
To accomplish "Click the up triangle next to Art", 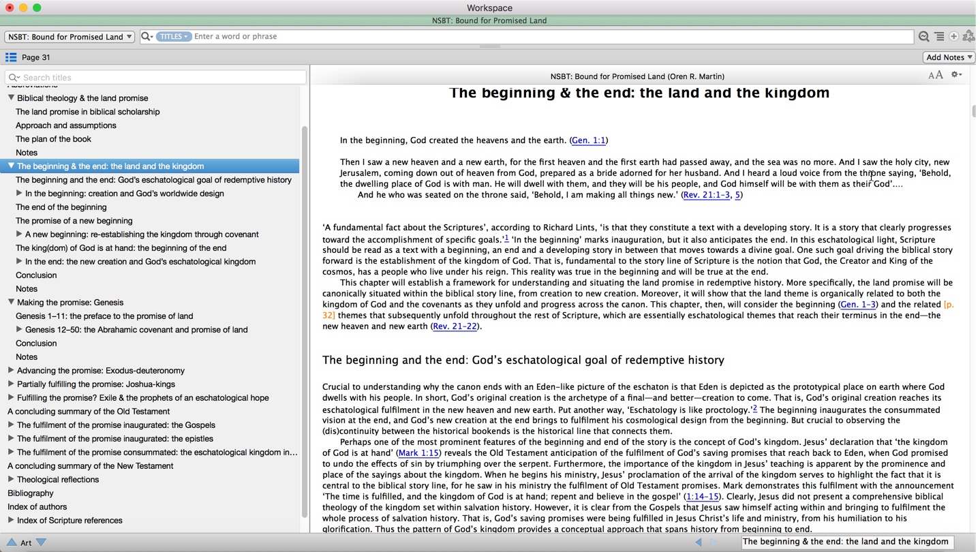I will pos(12,542).
